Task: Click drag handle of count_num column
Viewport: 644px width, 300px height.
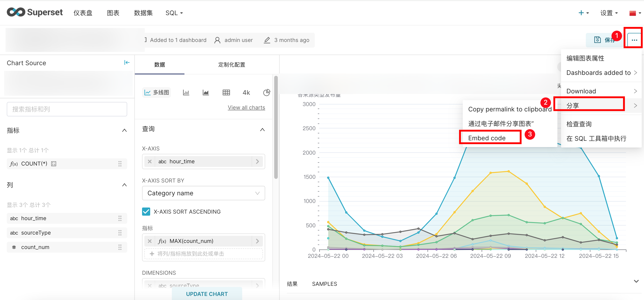Action: [x=120, y=247]
